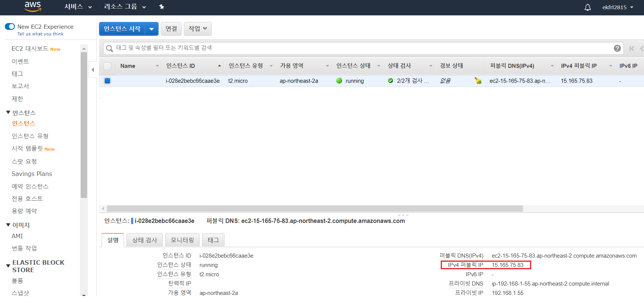Open EC2 대시보드 in sidebar
The height and width of the screenshot is (299, 644).
(30, 49)
